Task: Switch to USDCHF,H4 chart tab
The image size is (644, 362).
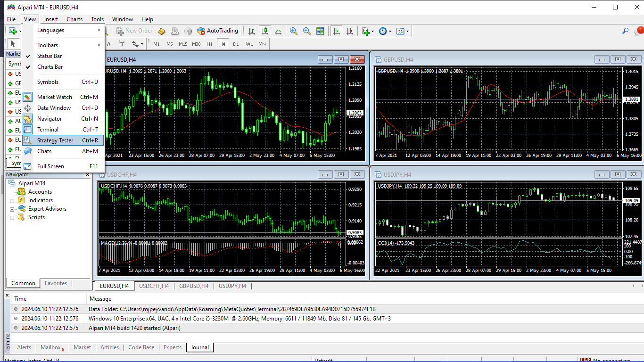Action: click(154, 286)
